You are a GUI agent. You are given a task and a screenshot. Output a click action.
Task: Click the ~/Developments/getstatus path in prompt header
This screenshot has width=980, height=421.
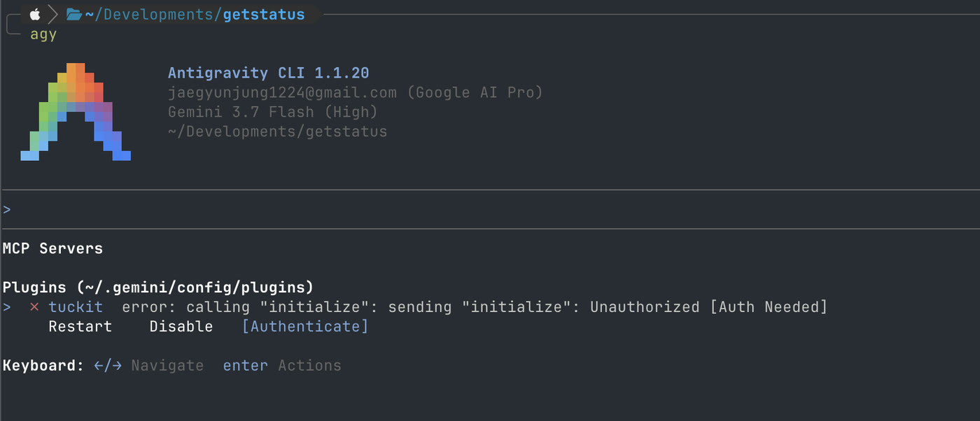pyautogui.click(x=195, y=14)
